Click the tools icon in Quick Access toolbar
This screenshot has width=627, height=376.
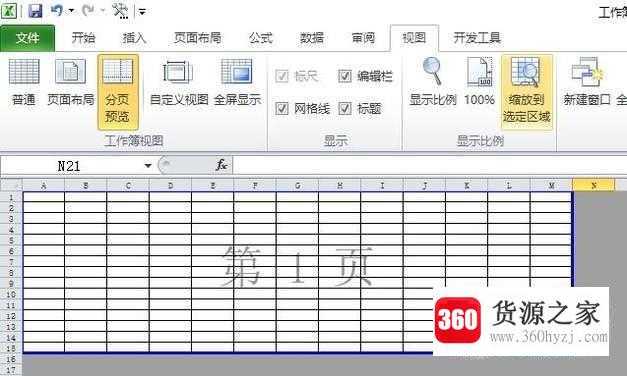pos(120,11)
